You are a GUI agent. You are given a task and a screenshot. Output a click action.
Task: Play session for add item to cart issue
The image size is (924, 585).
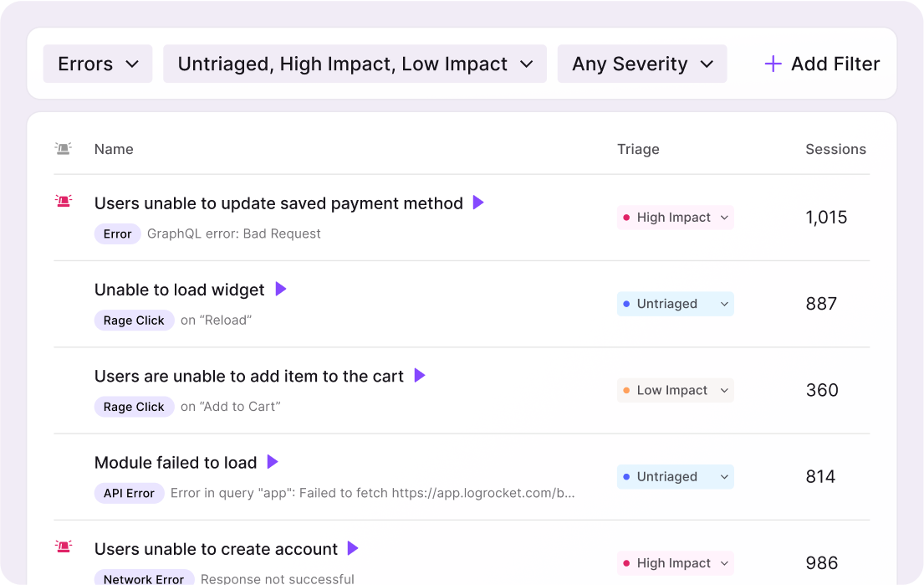[420, 376]
